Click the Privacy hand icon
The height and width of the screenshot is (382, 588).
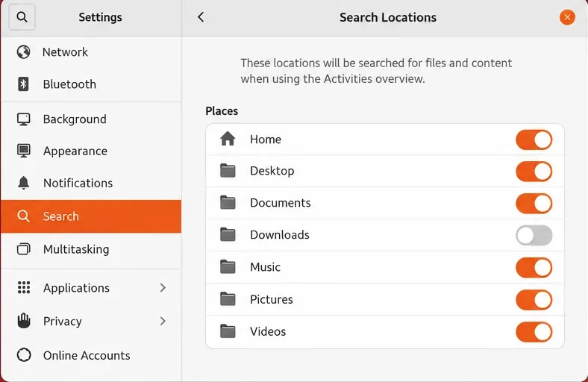24,321
